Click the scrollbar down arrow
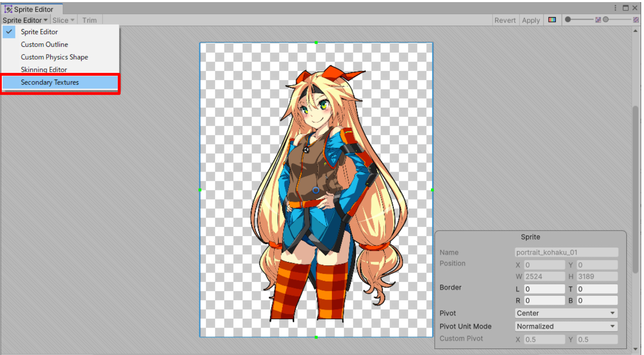Screen dimensions: 644x355 coord(635,349)
